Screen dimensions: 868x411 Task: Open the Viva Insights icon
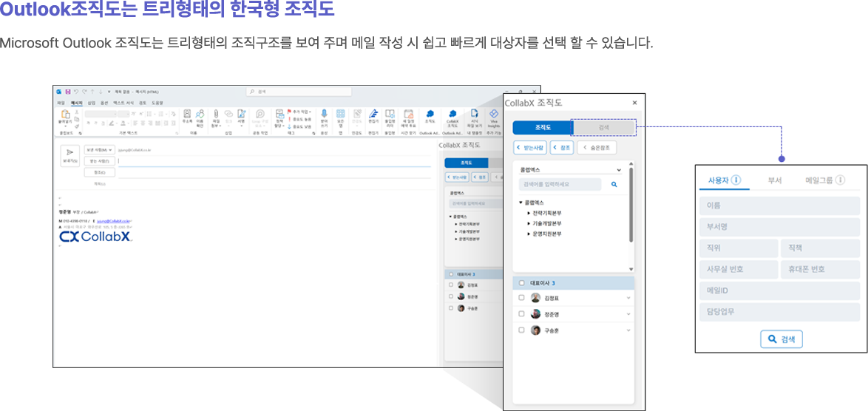(494, 113)
